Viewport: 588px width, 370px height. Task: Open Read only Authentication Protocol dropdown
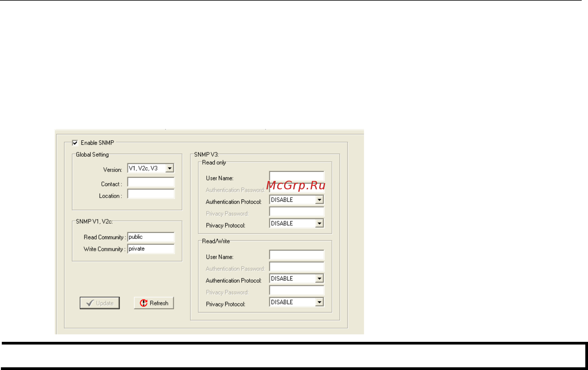[297, 200]
